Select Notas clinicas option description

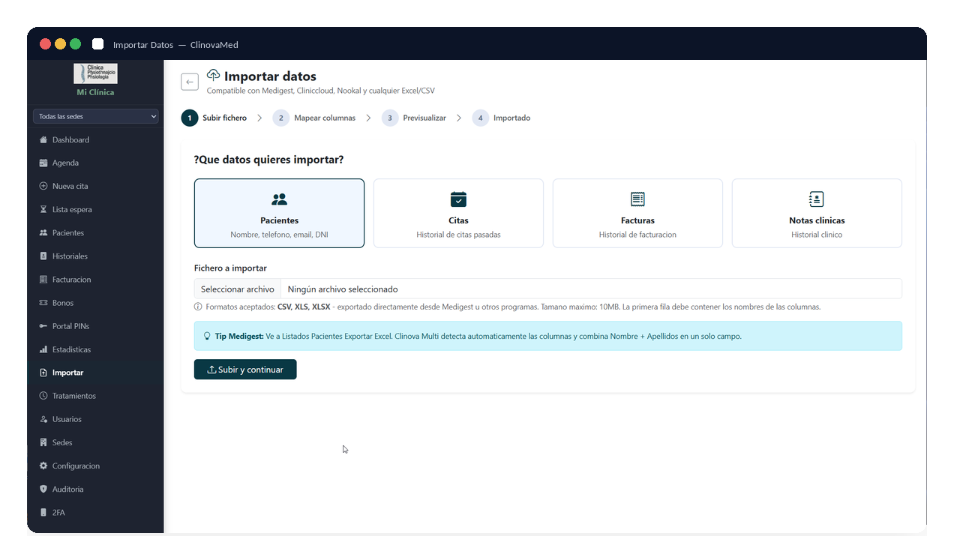pos(817,235)
